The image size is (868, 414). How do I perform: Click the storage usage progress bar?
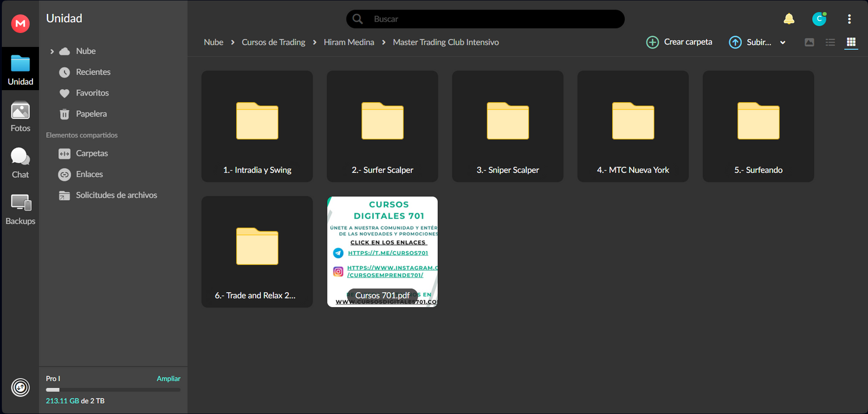113,390
